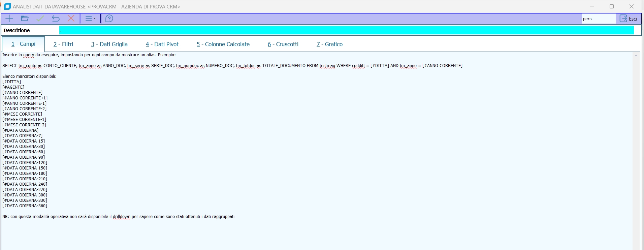Select the '7 - Grafico' tab
The image size is (644, 250).
pyautogui.click(x=329, y=44)
